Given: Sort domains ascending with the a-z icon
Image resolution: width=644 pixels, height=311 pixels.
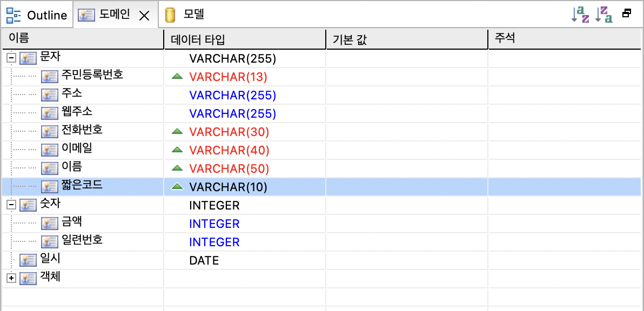Looking at the screenshot, I should [x=581, y=15].
